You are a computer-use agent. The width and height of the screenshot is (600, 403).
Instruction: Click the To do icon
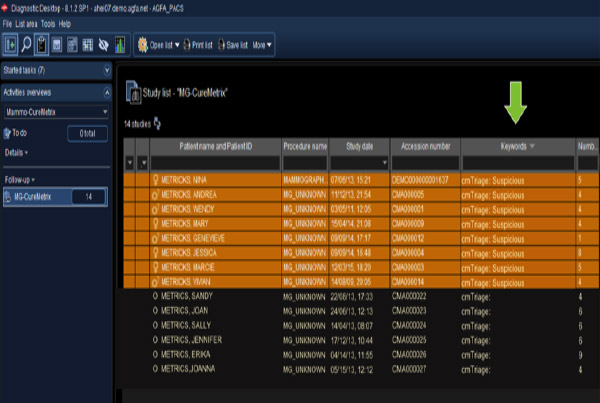7,133
